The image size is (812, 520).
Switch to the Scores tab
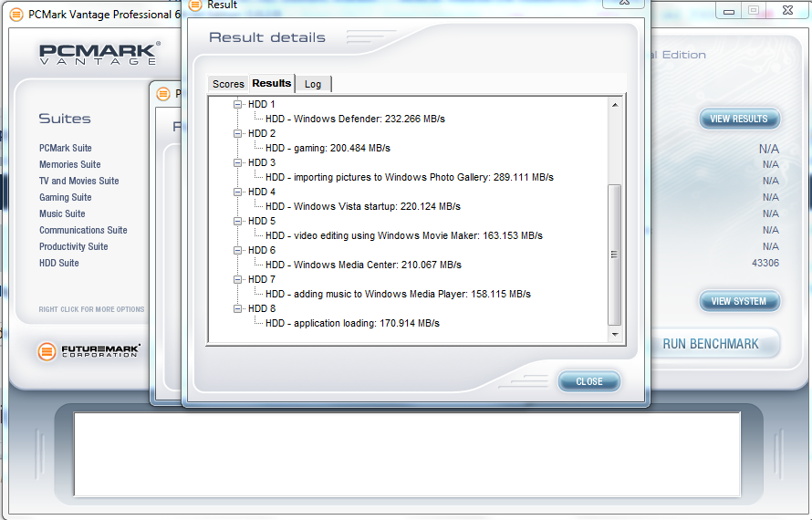click(228, 84)
